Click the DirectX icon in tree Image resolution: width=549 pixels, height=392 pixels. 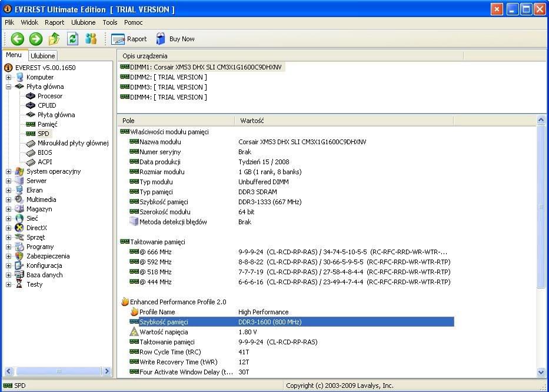coord(19,228)
